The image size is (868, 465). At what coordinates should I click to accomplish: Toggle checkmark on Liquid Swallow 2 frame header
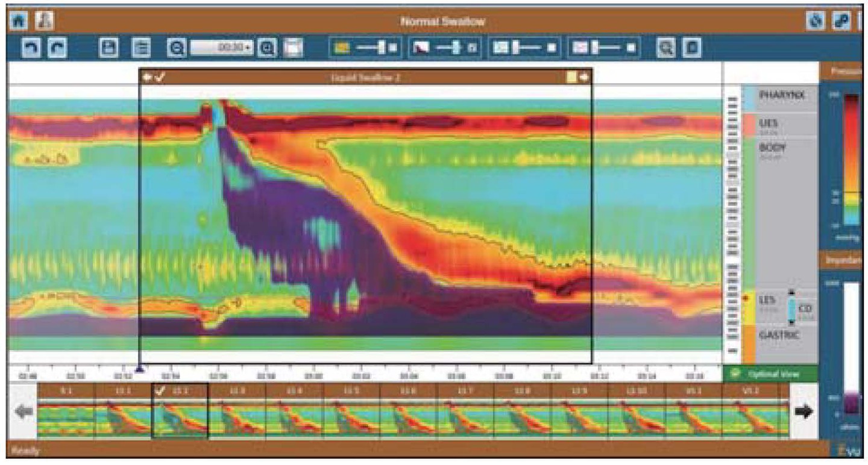tap(160, 77)
